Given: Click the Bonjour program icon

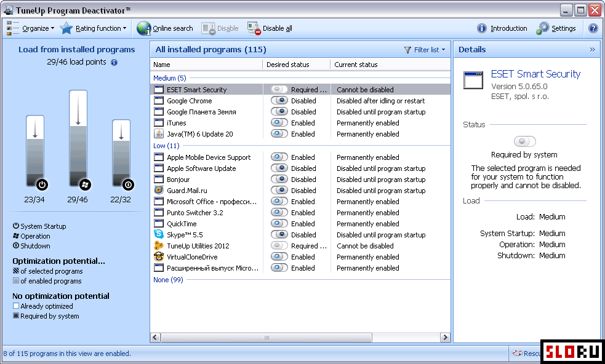Looking at the screenshot, I should point(159,180).
